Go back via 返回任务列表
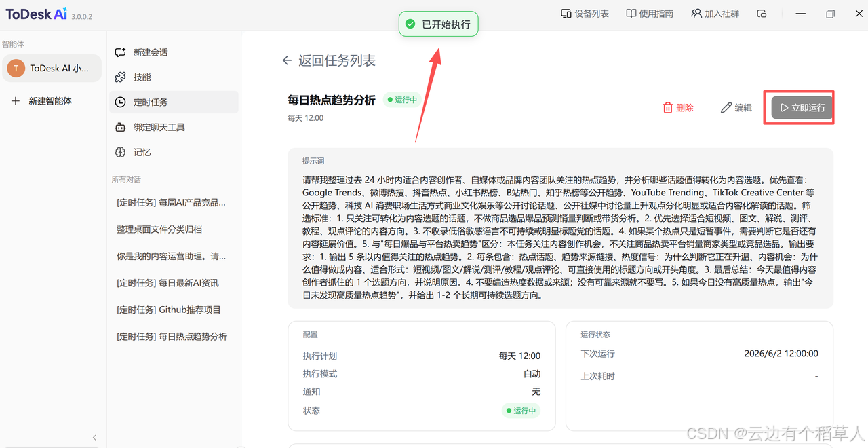868x448 pixels. (x=328, y=60)
